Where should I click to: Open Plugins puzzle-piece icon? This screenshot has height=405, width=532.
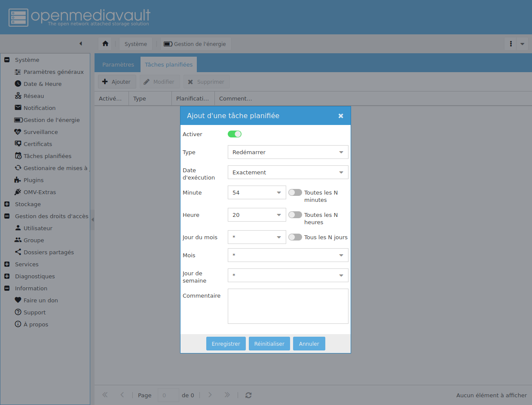point(18,180)
